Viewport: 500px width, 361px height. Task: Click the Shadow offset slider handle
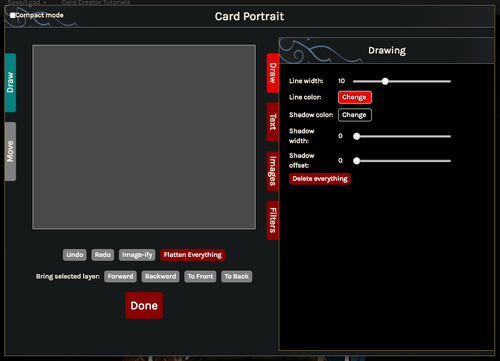(x=357, y=161)
